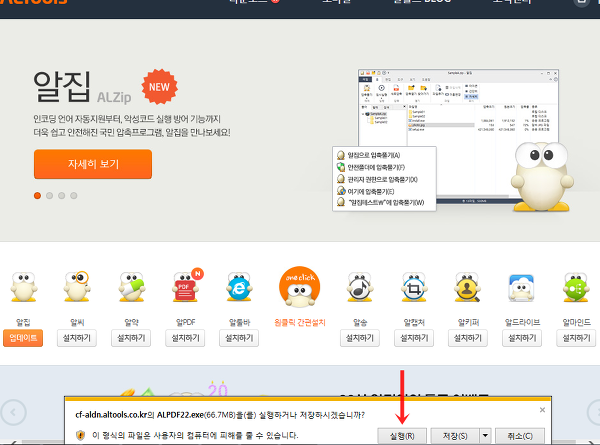Click the 알PDF red document icon
This screenshot has height=445, width=600.
[186, 288]
